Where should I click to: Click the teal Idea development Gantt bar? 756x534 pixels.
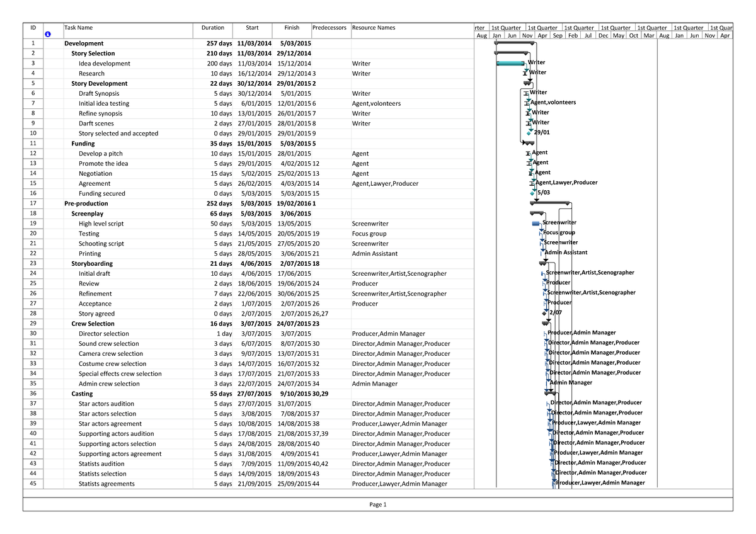pos(511,63)
